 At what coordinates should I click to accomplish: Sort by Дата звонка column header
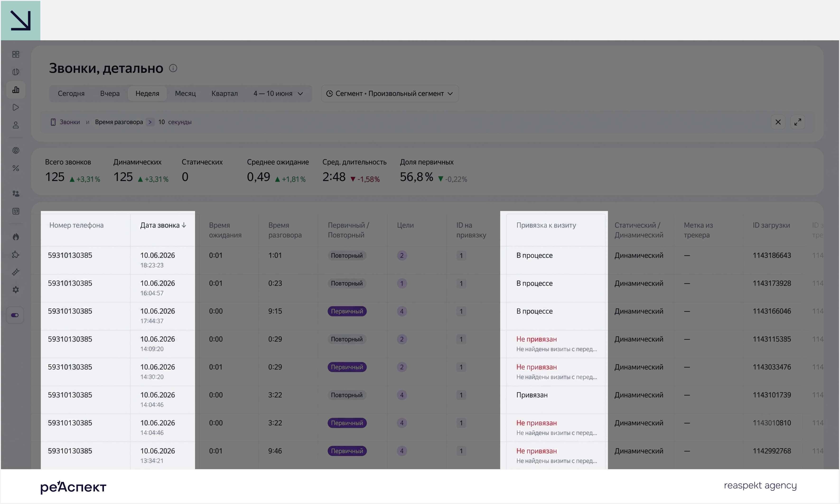(x=163, y=225)
